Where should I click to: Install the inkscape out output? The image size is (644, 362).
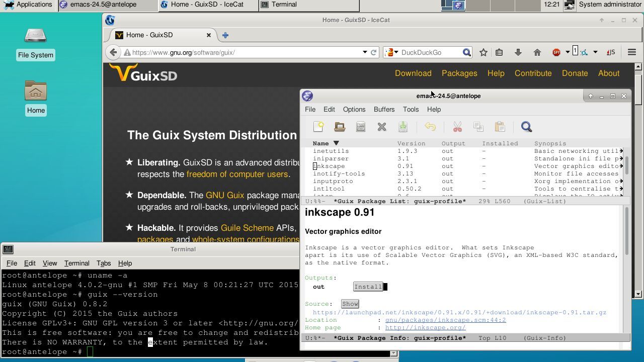click(x=368, y=287)
